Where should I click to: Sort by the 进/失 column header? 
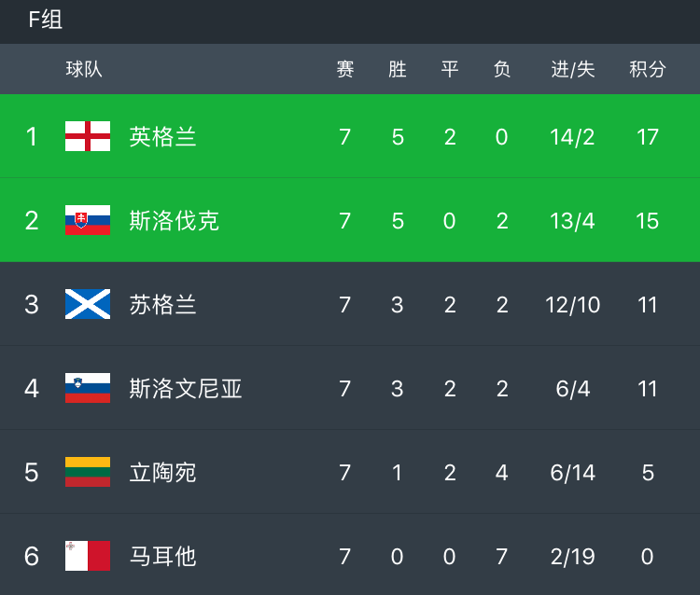coord(573,69)
